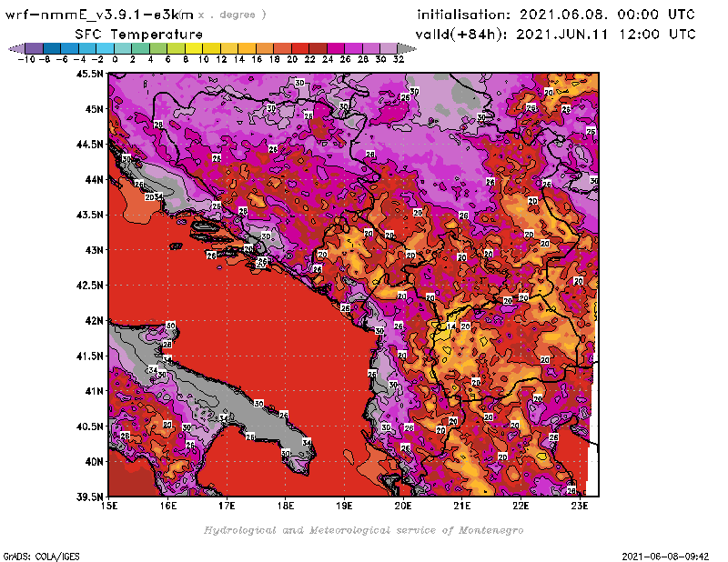Select the gold 12 to 14 legend swatch
Viewport: 728px width, 562px height.
coord(229,48)
